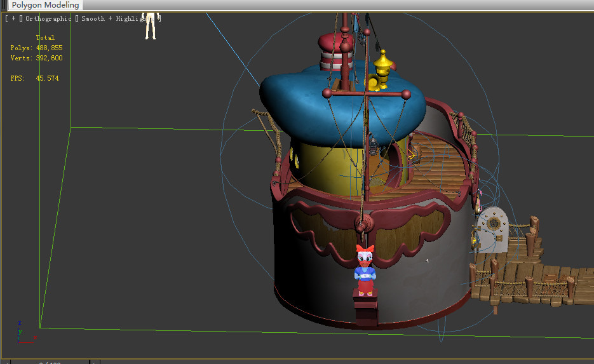This screenshot has width=594, height=364.
Task: Click the FPS: 45.574 readout
Action: 34,78
